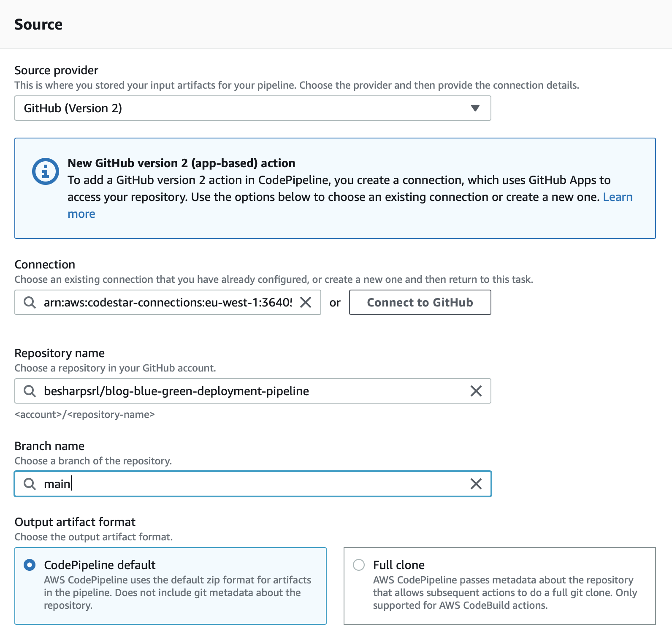Click the New GitHub version 2 notice title

tap(181, 163)
